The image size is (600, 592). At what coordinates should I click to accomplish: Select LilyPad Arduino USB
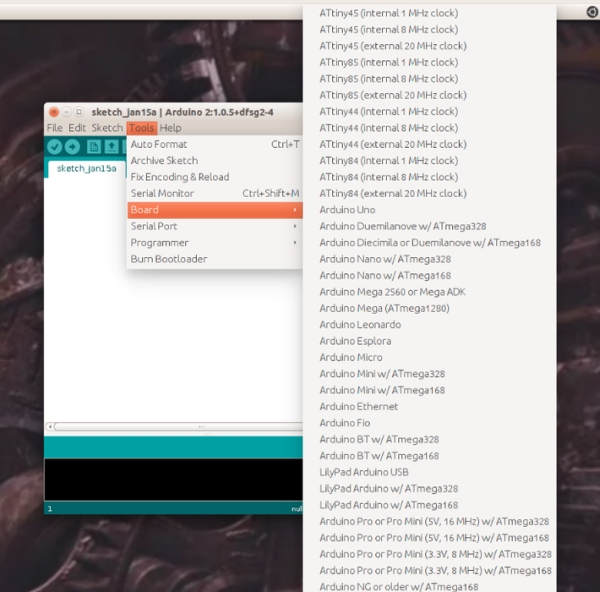pyautogui.click(x=430, y=472)
